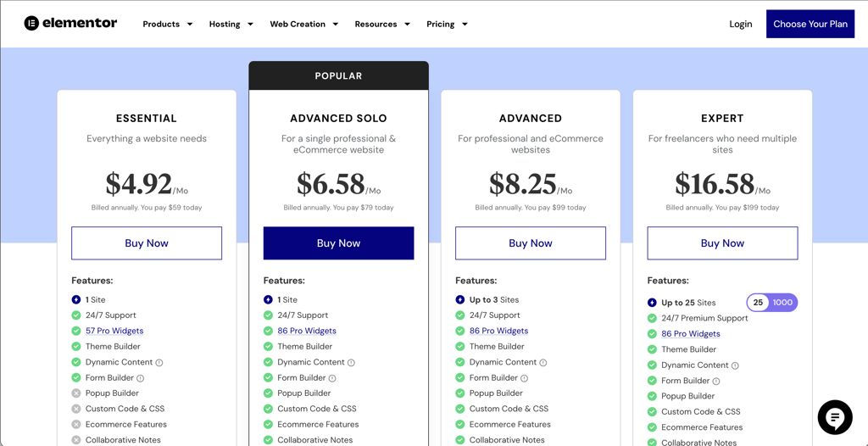868x446 pixels.
Task: Click info icon beside Expert Form Builder
Action: 715,382
